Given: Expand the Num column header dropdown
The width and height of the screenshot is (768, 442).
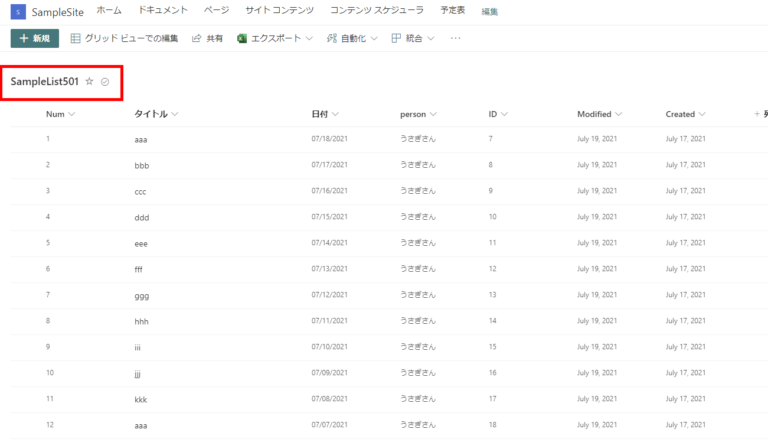Looking at the screenshot, I should (72, 114).
